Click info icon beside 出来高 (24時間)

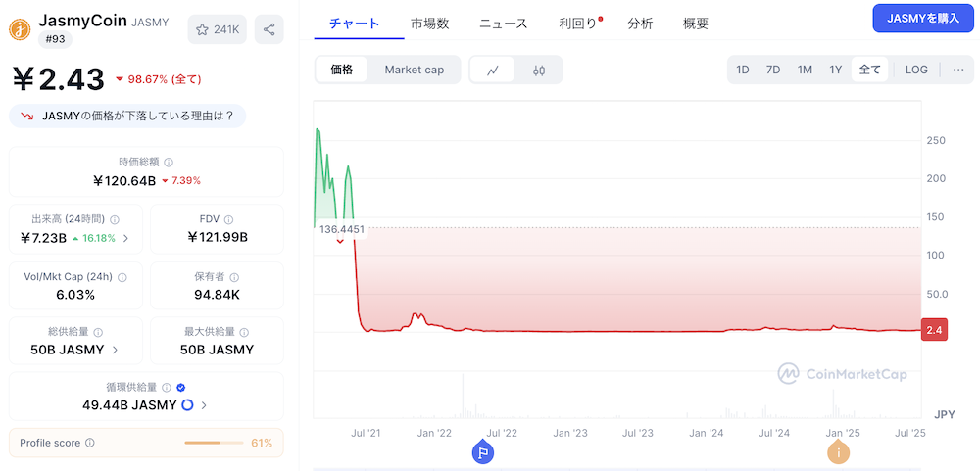(x=115, y=220)
